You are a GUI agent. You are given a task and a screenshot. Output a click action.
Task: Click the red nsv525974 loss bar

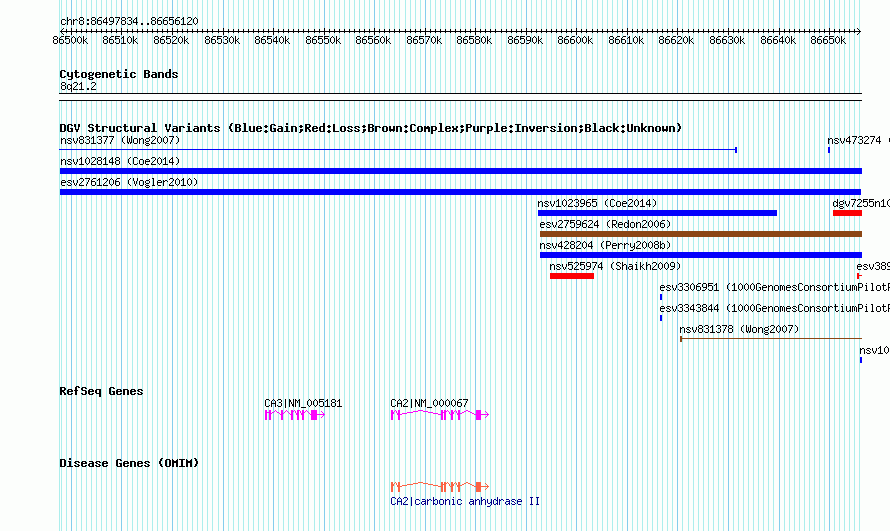[x=572, y=276]
